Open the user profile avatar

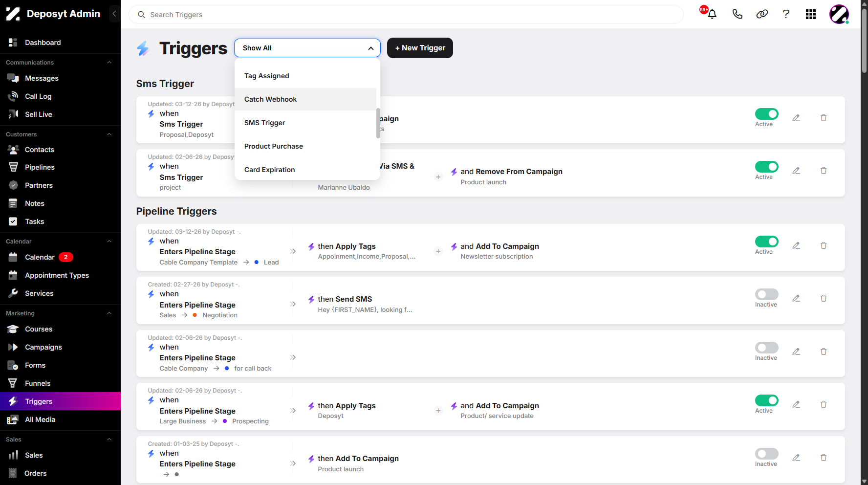point(839,14)
